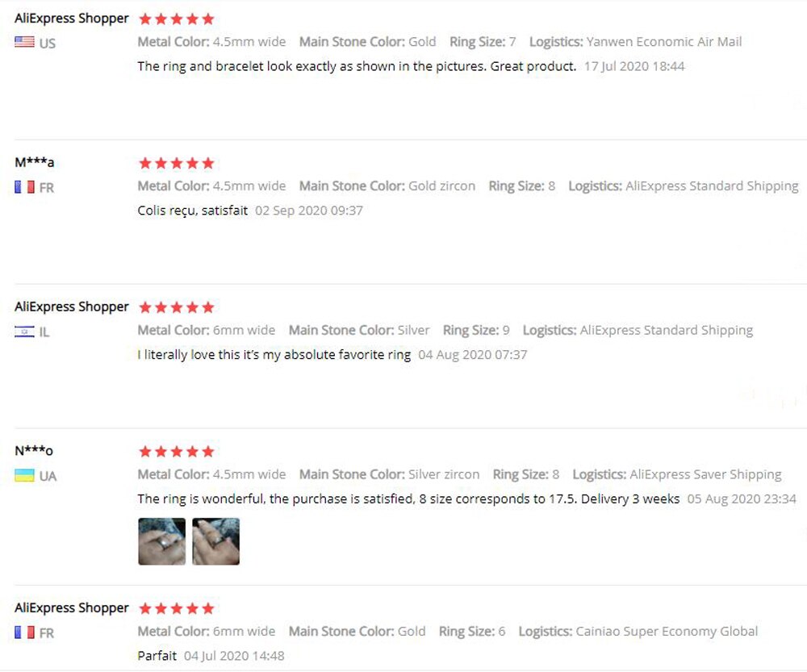Image resolution: width=807 pixels, height=672 pixels.
Task: Click the Israel flag icon
Action: pyautogui.click(x=24, y=331)
